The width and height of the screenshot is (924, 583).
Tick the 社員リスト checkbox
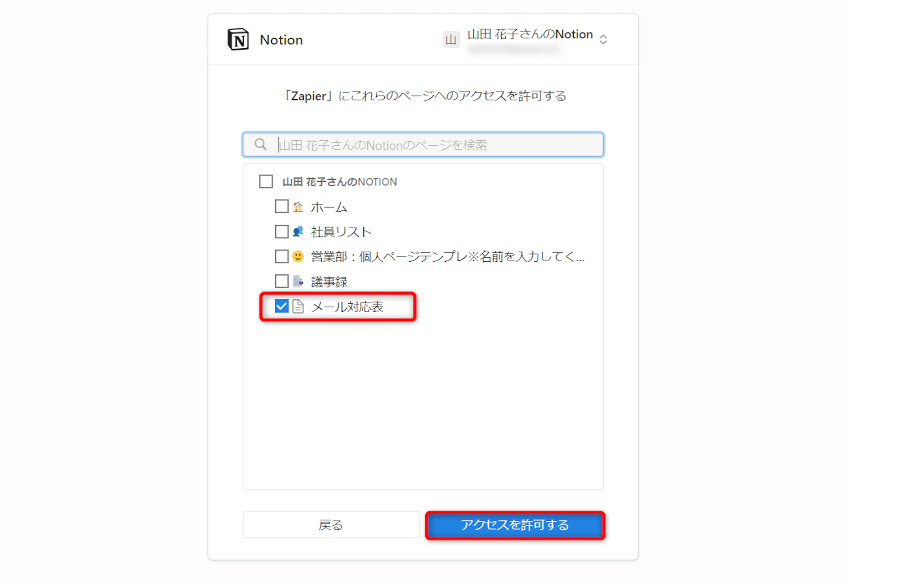coord(282,231)
